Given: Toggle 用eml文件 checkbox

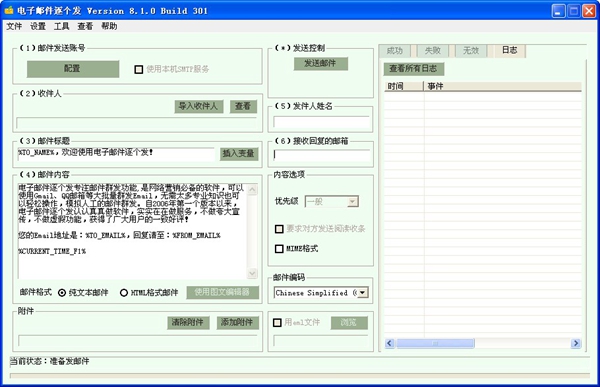Looking at the screenshot, I should [x=277, y=323].
